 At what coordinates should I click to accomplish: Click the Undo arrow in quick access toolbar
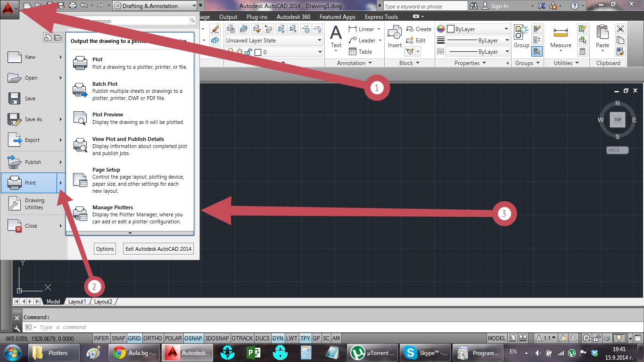[x=84, y=6]
